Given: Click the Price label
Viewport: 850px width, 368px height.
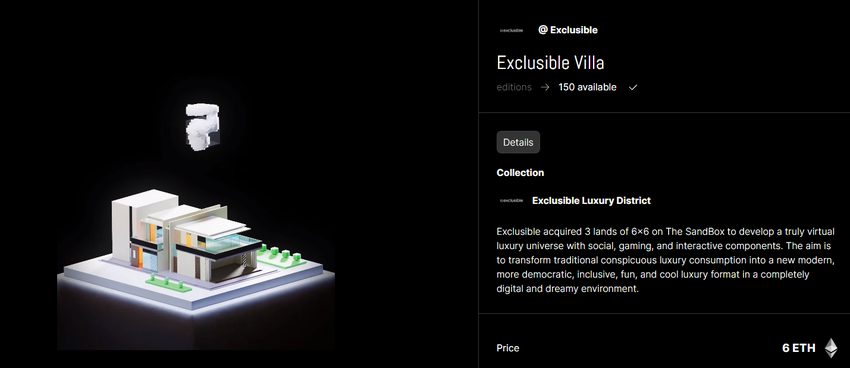Looking at the screenshot, I should tap(507, 348).
